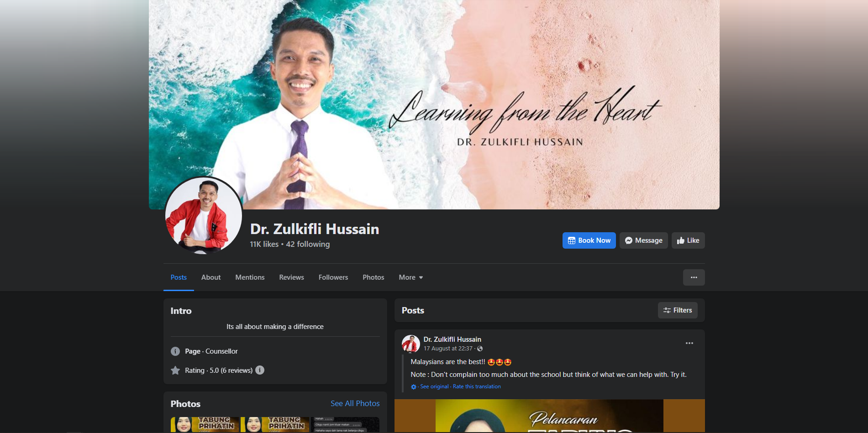The image size is (868, 433).
Task: Open the circular profile picture
Action: click(204, 215)
